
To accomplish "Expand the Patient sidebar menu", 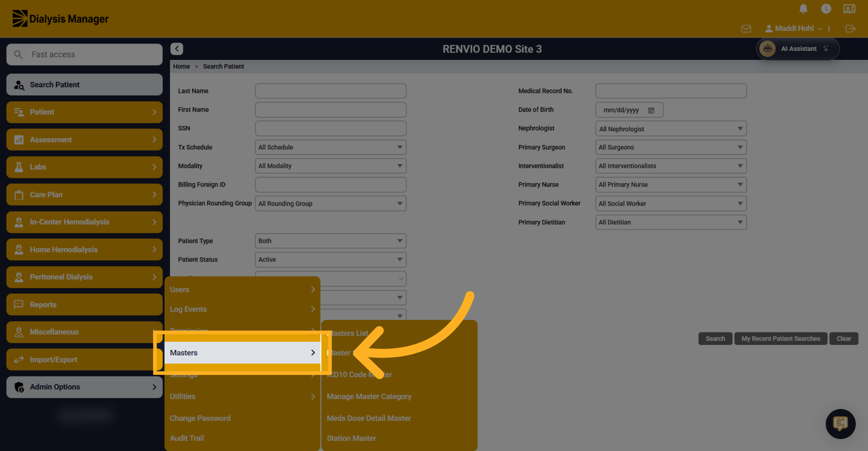I will [x=84, y=112].
